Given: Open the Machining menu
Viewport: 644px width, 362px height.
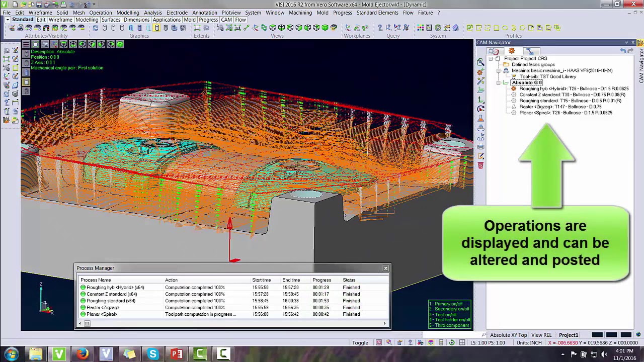Looking at the screenshot, I should (x=300, y=13).
